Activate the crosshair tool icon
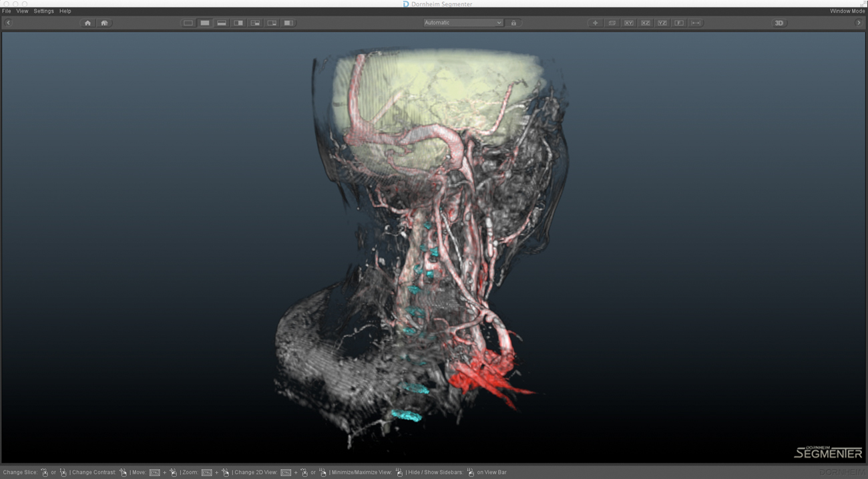The image size is (868, 479). (x=596, y=23)
